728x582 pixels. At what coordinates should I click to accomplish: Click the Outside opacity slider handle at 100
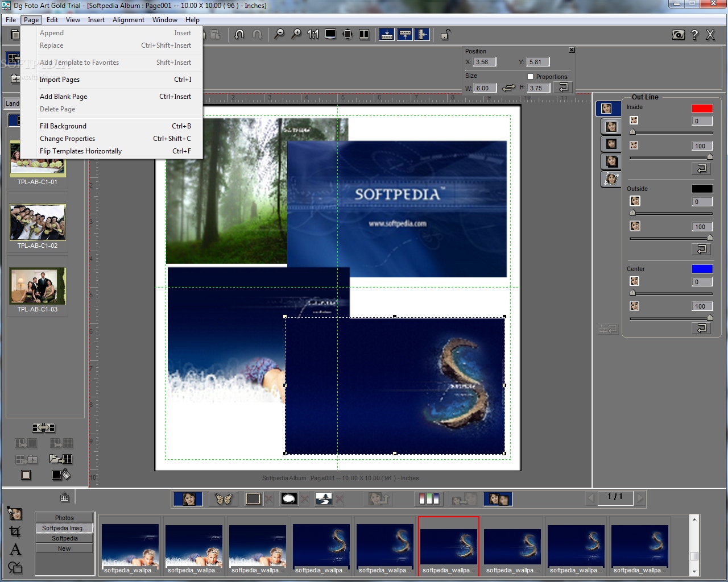pyautogui.click(x=710, y=238)
